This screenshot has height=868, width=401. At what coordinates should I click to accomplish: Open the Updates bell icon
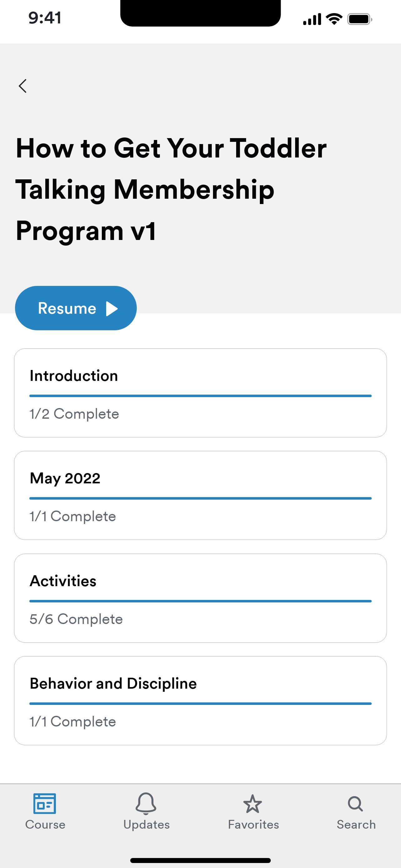pyautogui.click(x=146, y=804)
